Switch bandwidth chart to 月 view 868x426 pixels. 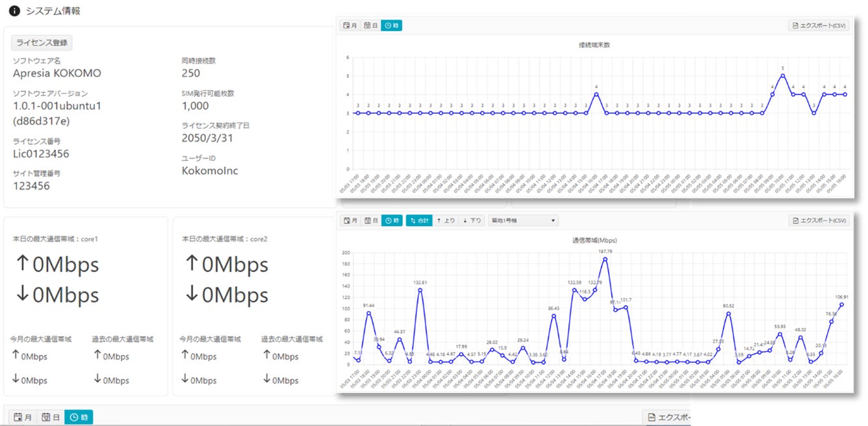tap(351, 221)
